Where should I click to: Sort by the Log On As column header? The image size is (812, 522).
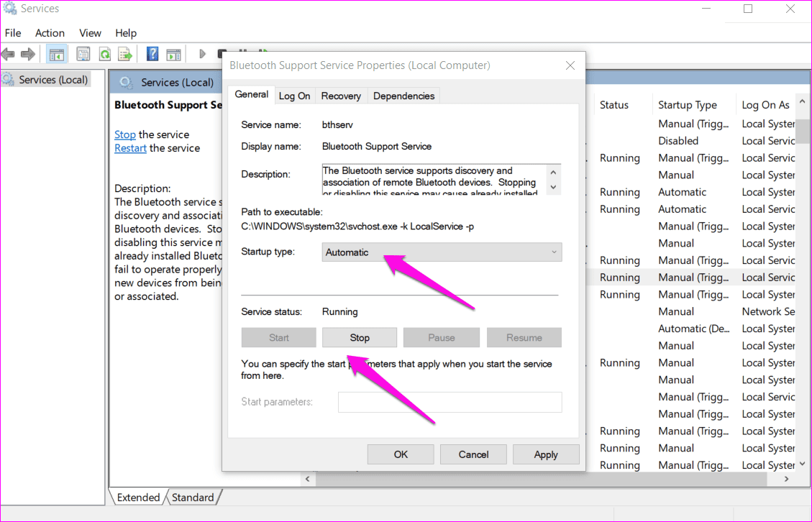point(765,105)
